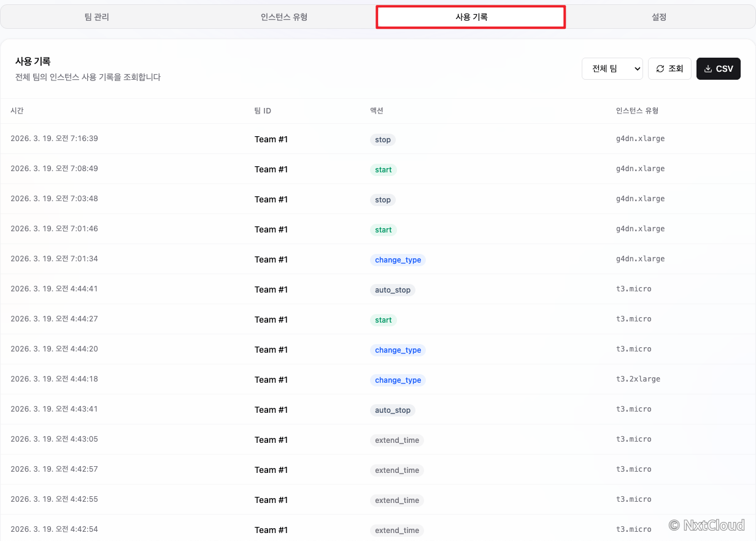This screenshot has height=541, width=756.
Task: Click the refresh icon in 조회 button
Action: 660,69
